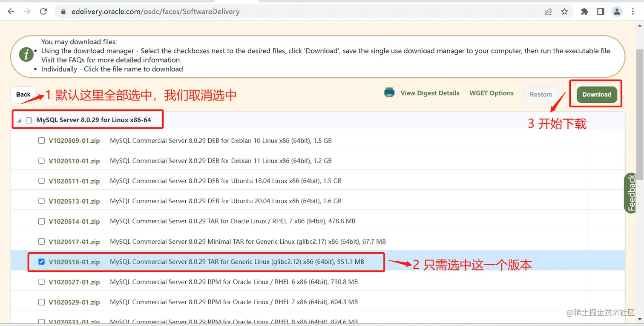This screenshot has height=326, width=644.
Task: Check the V1020529-01.zip checkbox
Action: [41, 302]
